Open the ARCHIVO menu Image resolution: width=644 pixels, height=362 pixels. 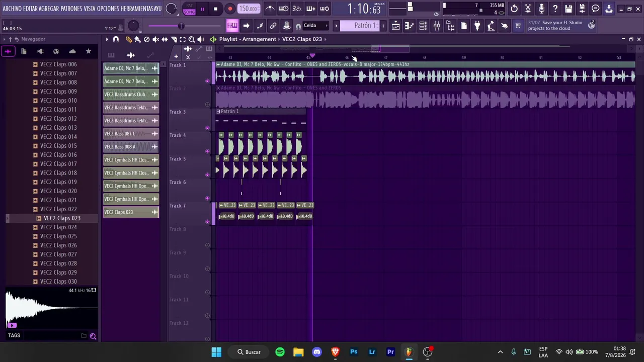pyautogui.click(x=12, y=9)
